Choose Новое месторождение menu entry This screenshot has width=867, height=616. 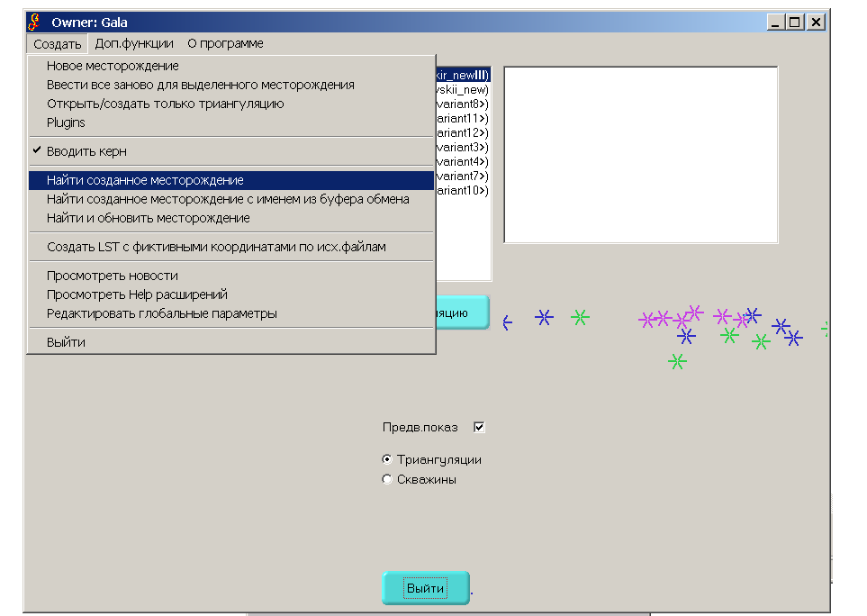pos(231,66)
